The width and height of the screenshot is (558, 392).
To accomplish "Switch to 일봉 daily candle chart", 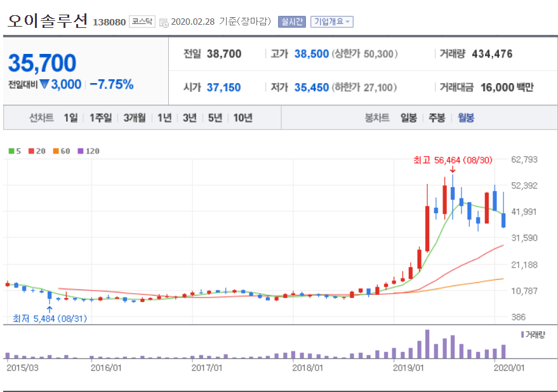I will pyautogui.click(x=409, y=118).
